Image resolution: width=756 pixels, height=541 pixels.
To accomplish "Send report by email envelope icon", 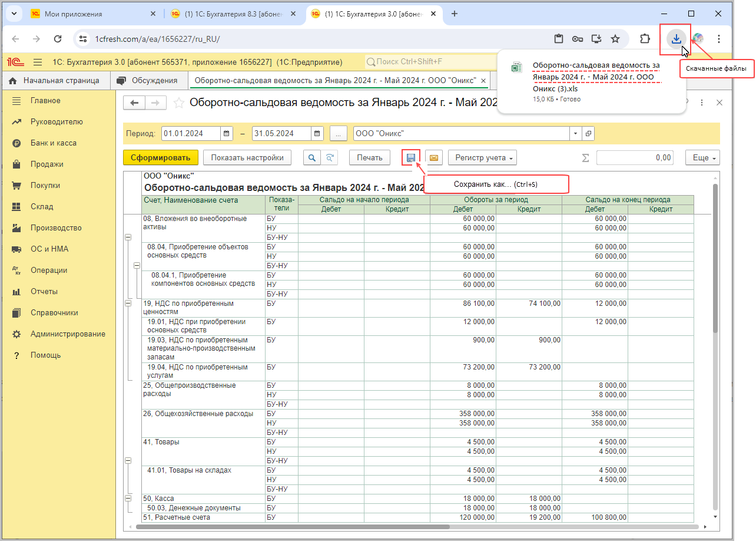I will click(434, 157).
